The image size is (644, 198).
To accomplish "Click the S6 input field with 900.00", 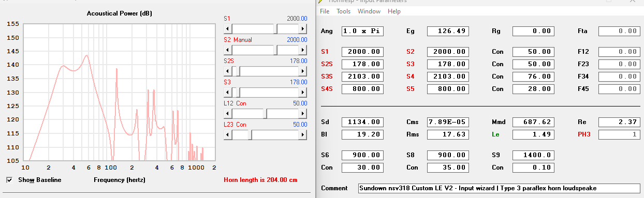I will coord(362,155).
